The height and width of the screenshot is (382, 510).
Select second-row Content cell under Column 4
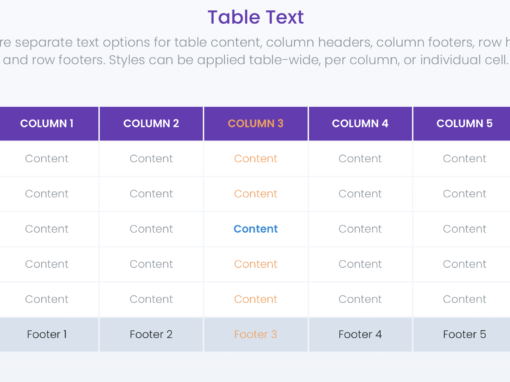[360, 194]
